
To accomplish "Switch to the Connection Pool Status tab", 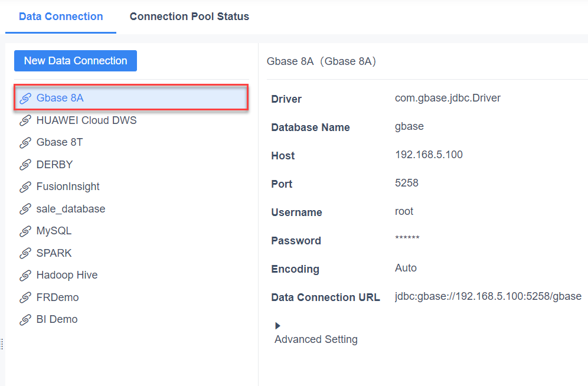I will [190, 17].
